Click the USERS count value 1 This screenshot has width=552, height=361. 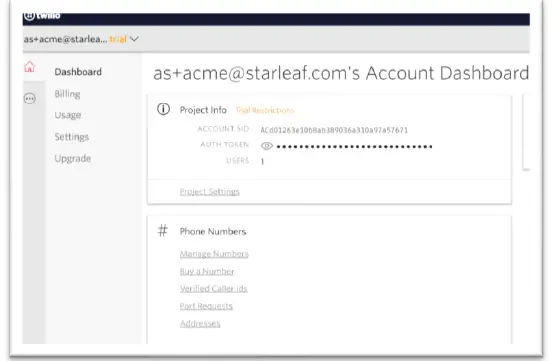(x=262, y=162)
